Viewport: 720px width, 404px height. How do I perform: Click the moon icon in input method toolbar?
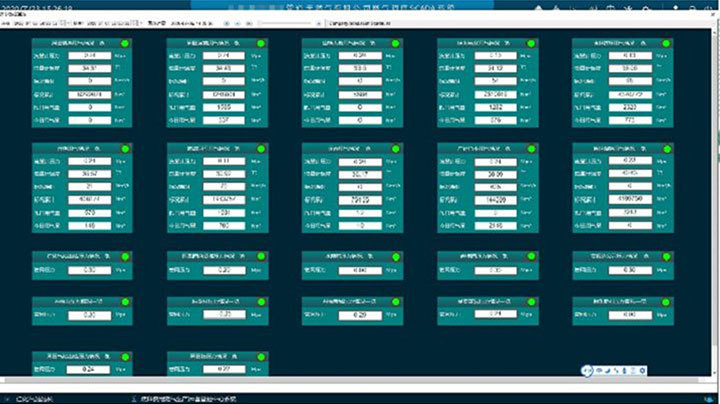pos(608,370)
